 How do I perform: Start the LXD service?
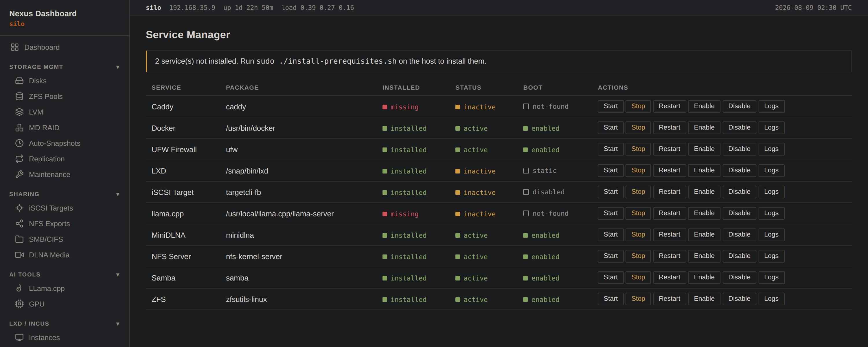610,171
